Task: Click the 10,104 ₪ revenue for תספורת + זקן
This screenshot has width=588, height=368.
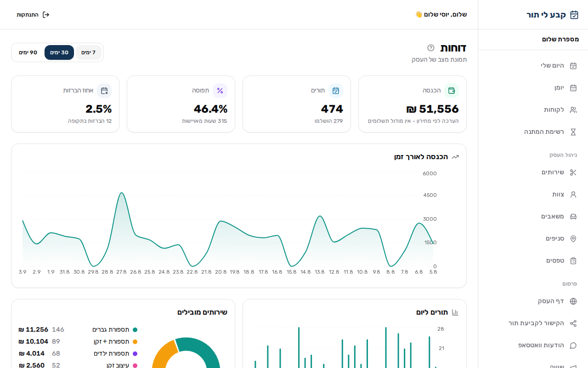Action: click(x=34, y=342)
